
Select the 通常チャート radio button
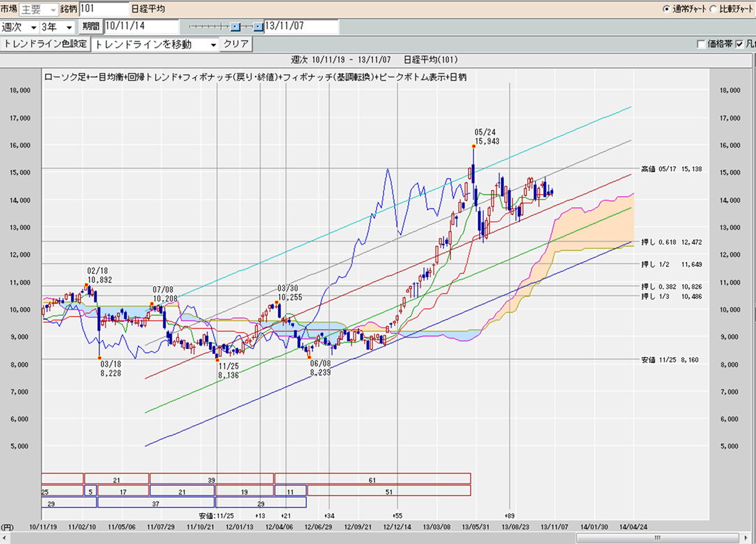click(x=667, y=8)
